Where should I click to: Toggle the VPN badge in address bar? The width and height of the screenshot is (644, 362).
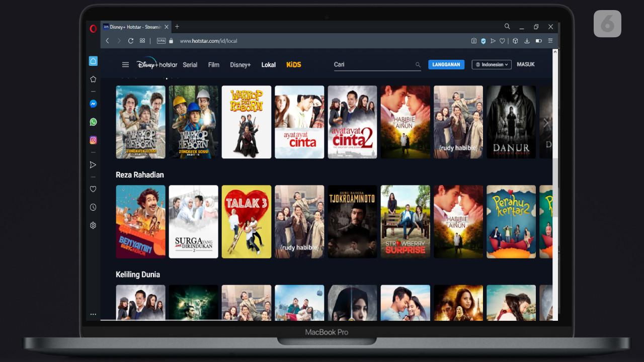click(x=161, y=41)
